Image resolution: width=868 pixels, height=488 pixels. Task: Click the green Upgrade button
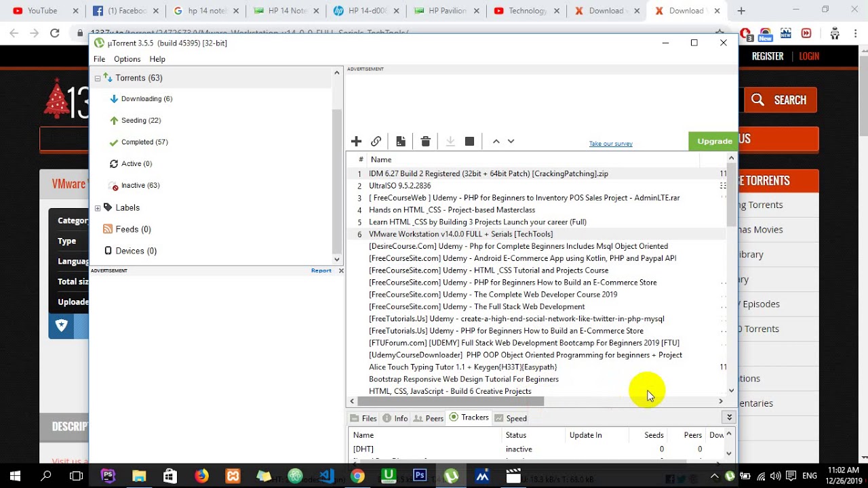coord(713,141)
